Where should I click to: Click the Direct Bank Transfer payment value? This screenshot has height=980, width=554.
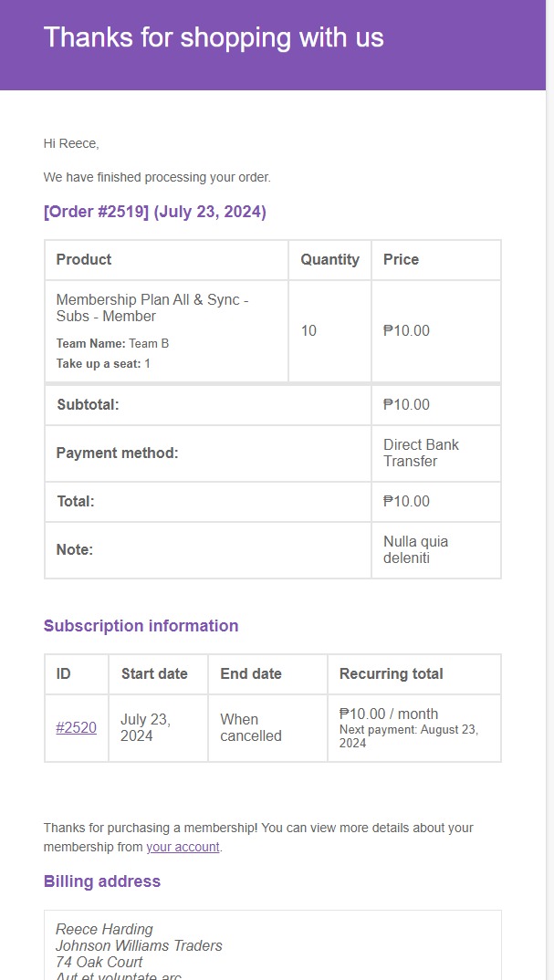421,453
